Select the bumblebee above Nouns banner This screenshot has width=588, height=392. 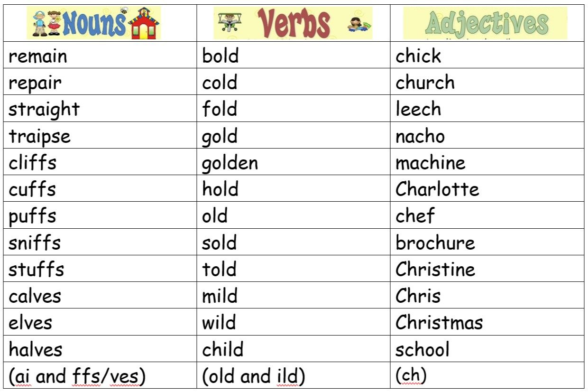click(x=124, y=11)
